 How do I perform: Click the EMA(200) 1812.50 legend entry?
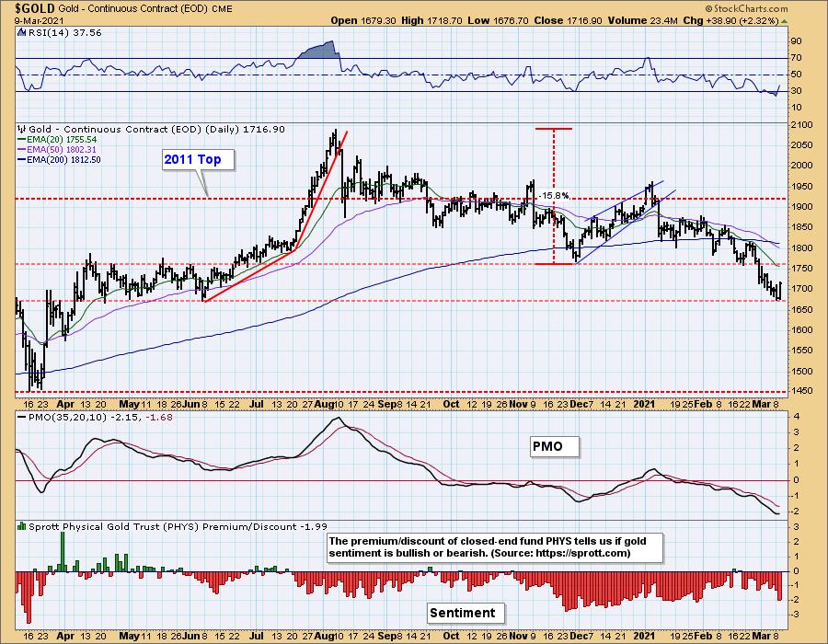point(59,159)
